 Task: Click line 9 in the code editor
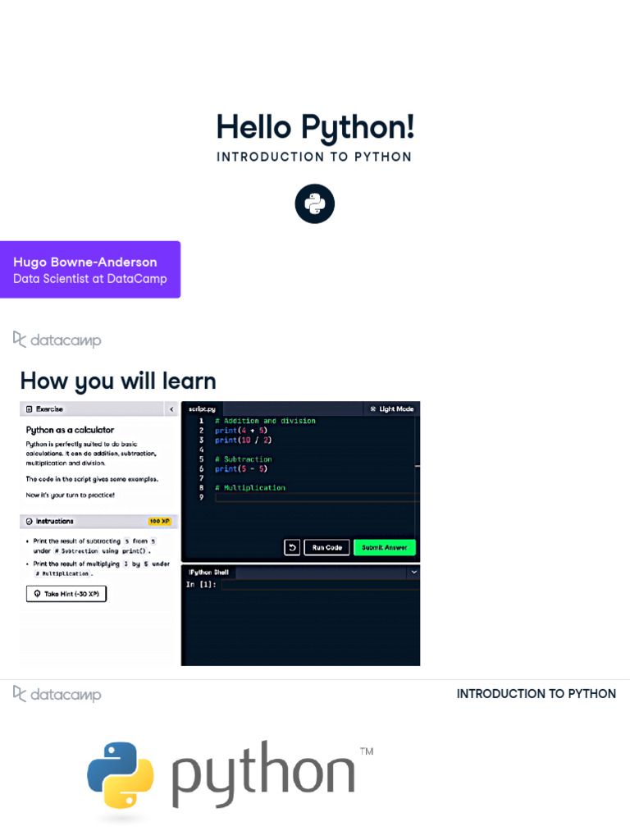pos(317,497)
